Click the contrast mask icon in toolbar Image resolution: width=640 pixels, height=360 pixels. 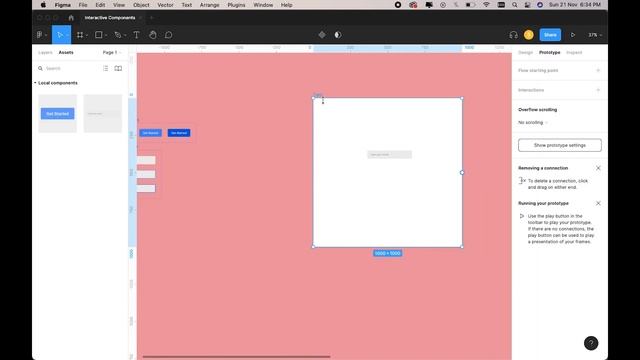pyautogui.click(x=338, y=35)
